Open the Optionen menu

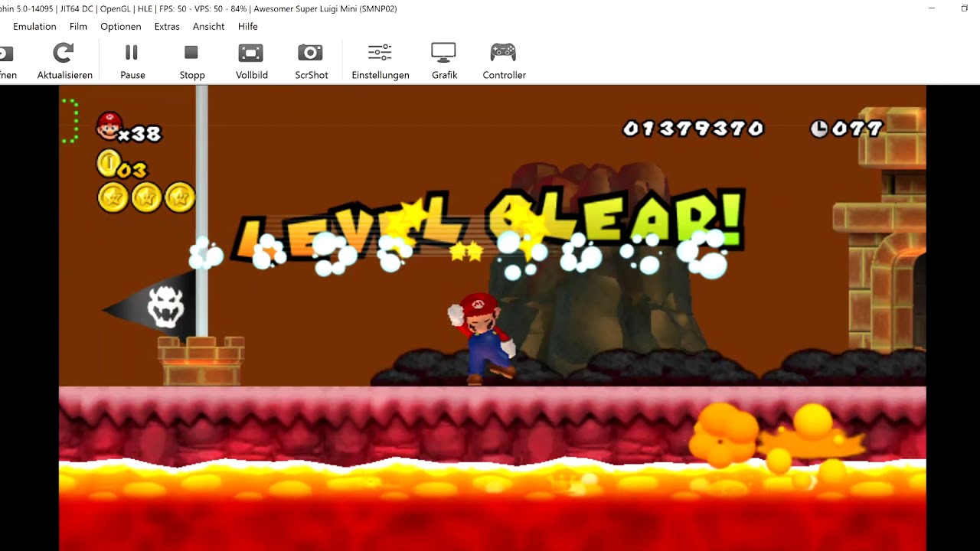[121, 26]
